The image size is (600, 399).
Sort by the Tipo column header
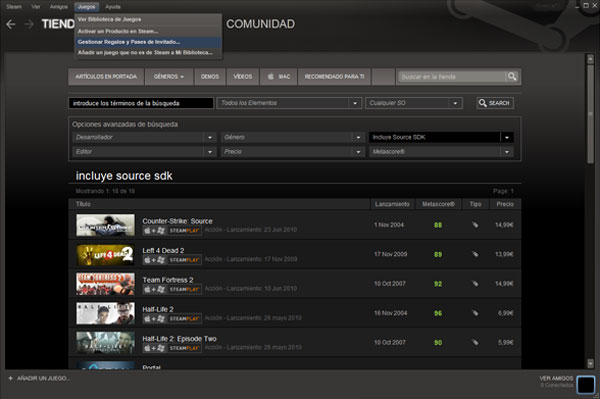(x=475, y=204)
